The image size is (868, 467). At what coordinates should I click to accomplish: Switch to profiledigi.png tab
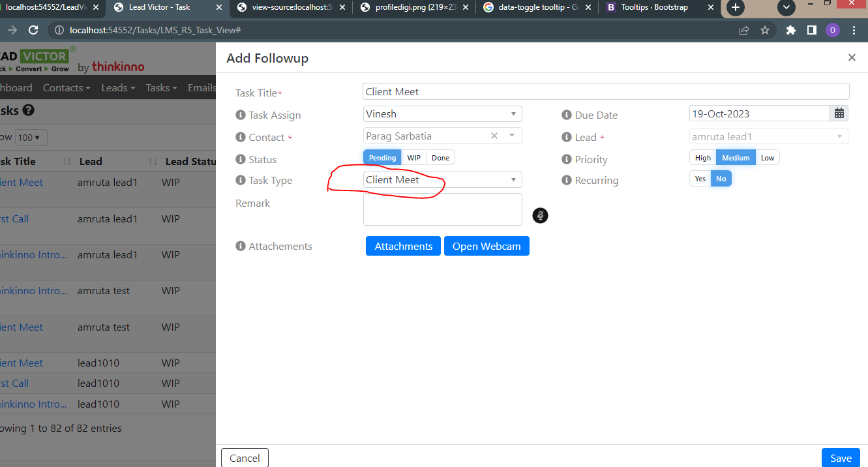click(413, 7)
